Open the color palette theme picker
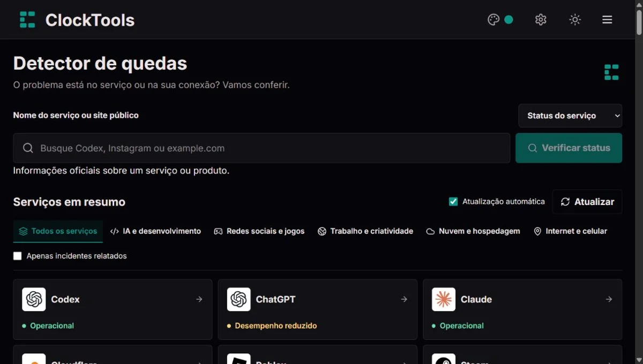The image size is (643, 364). coord(494,20)
